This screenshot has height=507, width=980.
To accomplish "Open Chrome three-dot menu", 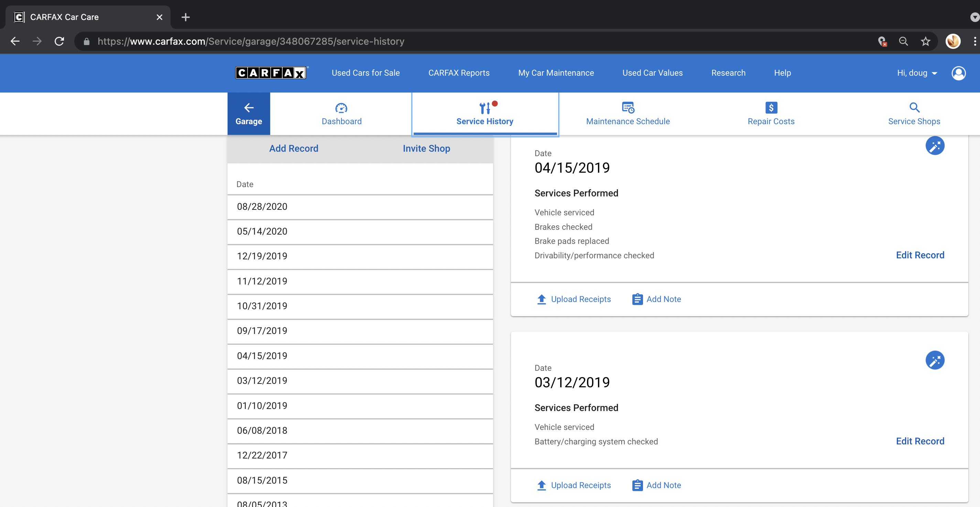I will (x=975, y=41).
